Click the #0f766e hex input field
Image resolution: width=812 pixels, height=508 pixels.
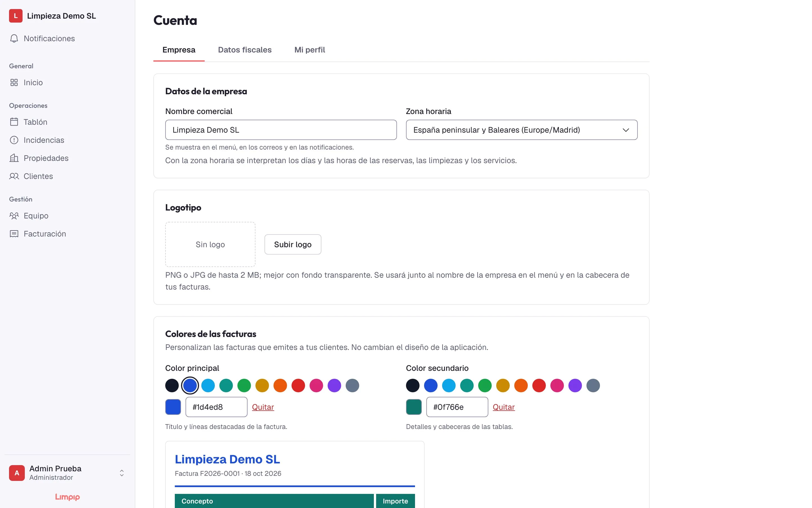click(457, 407)
